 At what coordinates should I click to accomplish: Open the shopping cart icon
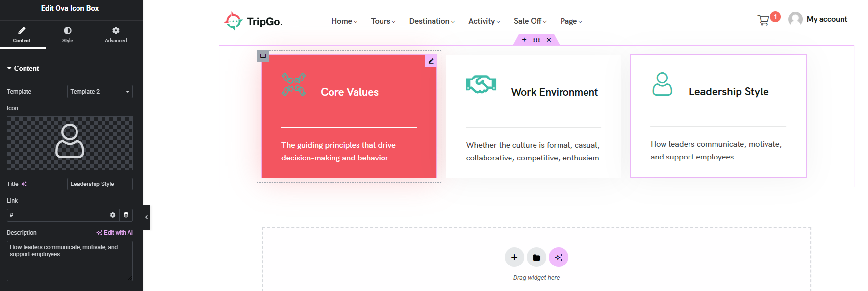tap(763, 20)
